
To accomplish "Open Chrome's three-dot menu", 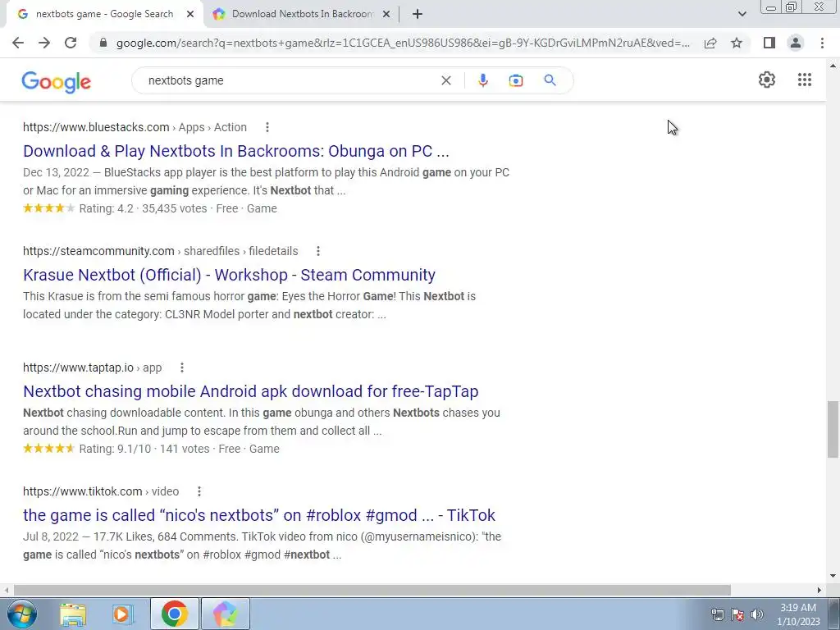I will pyautogui.click(x=822, y=43).
